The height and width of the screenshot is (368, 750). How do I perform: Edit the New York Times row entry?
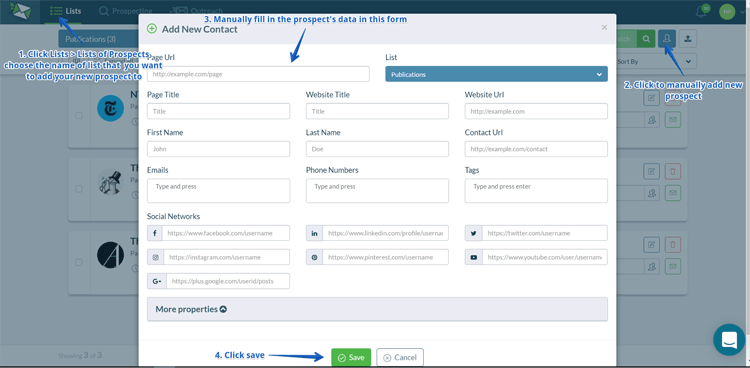coord(651,98)
